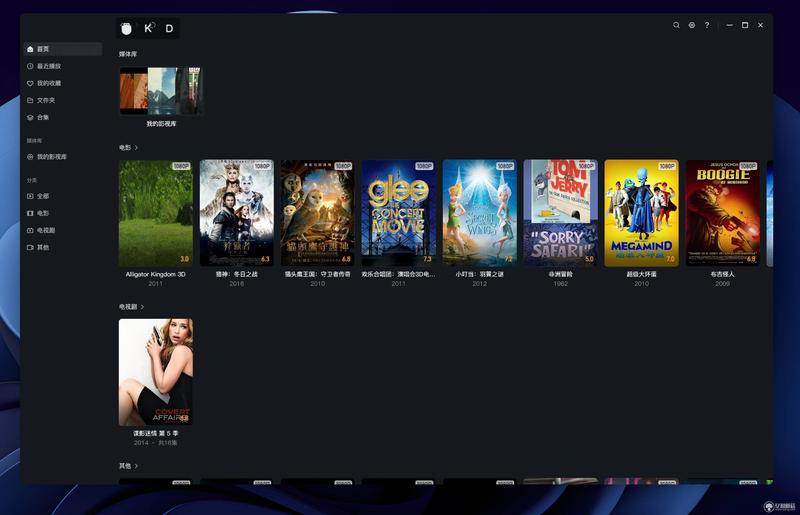Open the hexagon settings icon
Image resolution: width=800 pixels, height=515 pixels.
(x=691, y=25)
